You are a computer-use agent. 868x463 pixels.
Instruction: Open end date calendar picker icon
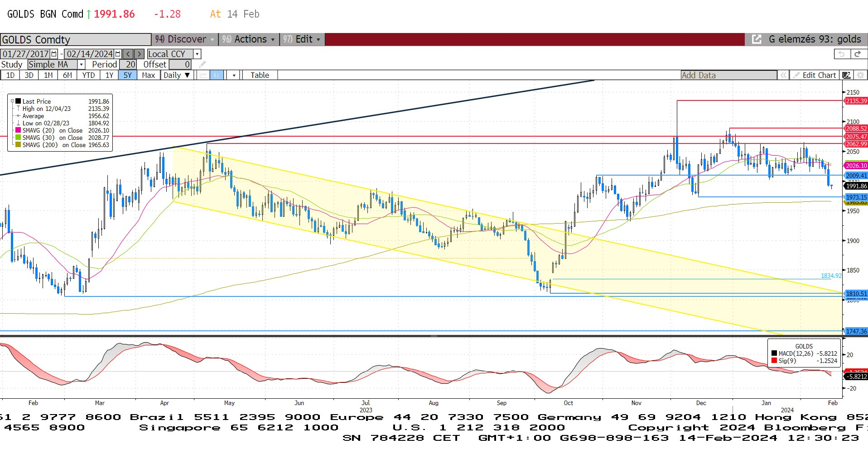[118, 54]
